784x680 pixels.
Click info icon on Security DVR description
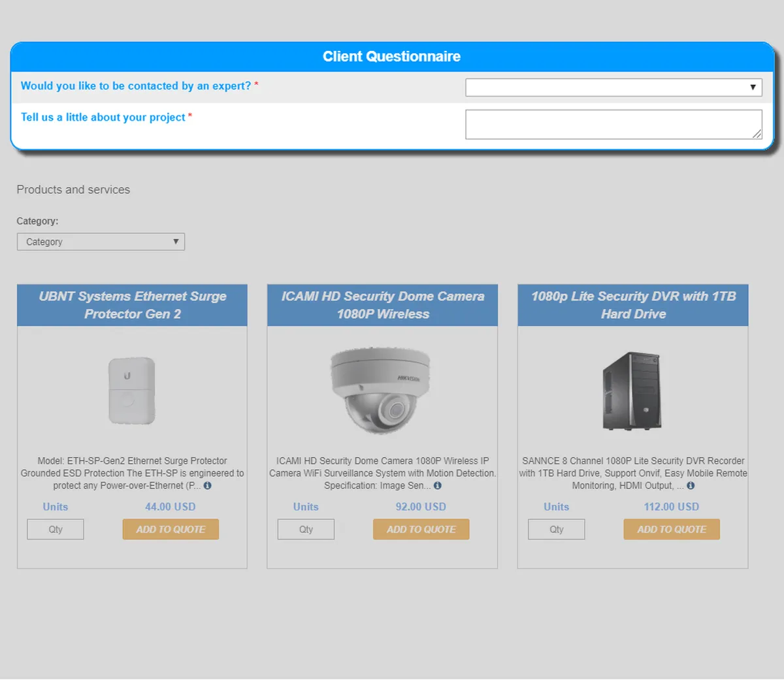click(691, 486)
